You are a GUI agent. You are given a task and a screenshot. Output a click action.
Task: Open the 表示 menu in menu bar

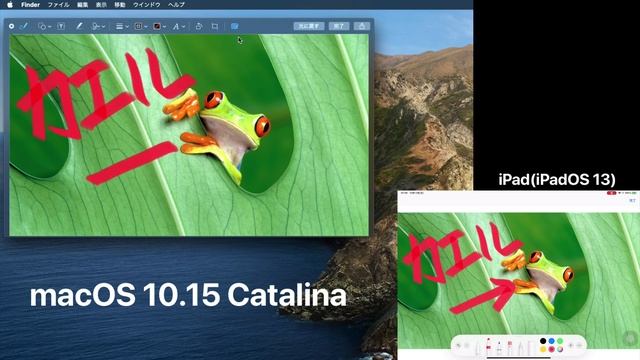(101, 4)
